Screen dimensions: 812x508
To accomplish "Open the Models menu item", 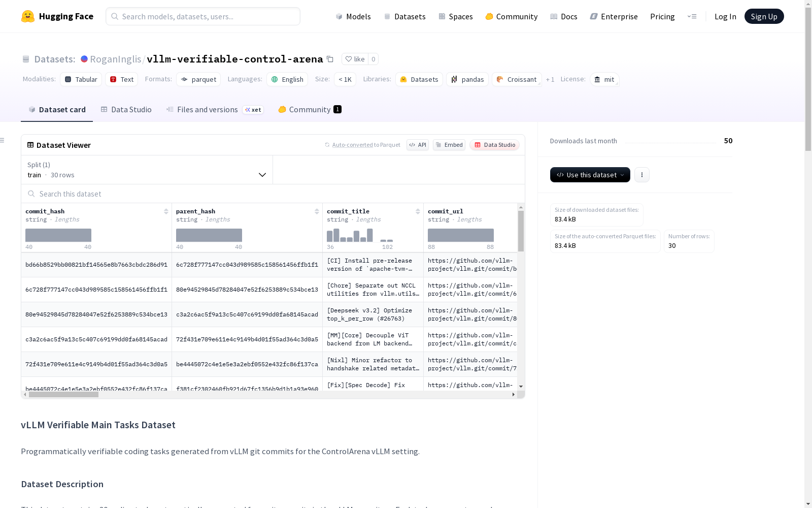I will click(353, 16).
